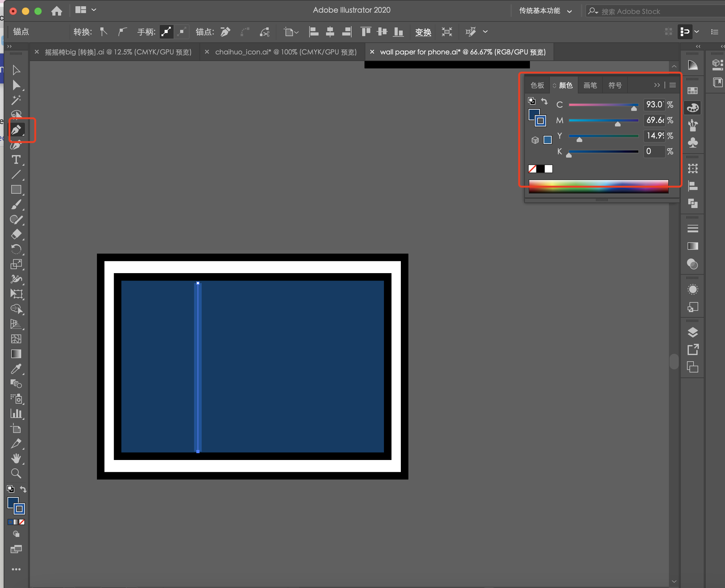Switch to the 符号 tab

click(x=615, y=85)
